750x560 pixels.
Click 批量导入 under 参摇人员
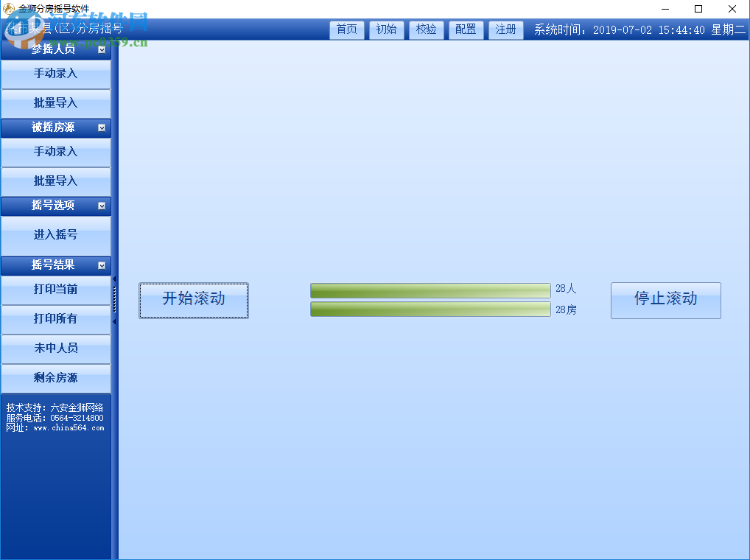pos(56,103)
